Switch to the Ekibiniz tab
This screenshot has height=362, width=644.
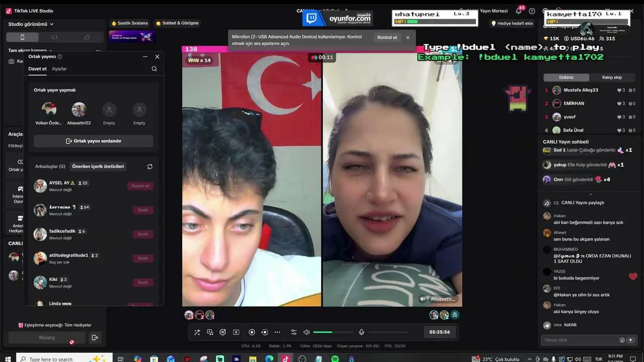click(567, 77)
